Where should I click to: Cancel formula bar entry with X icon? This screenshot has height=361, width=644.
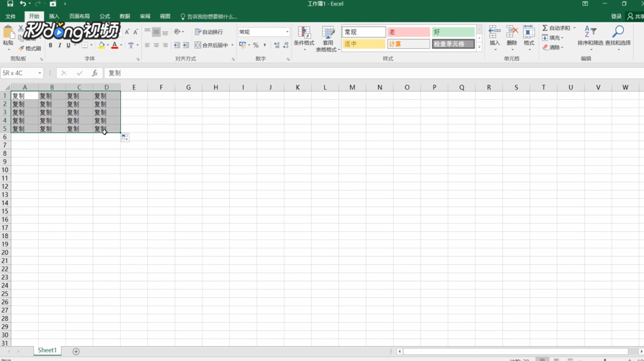(64, 73)
